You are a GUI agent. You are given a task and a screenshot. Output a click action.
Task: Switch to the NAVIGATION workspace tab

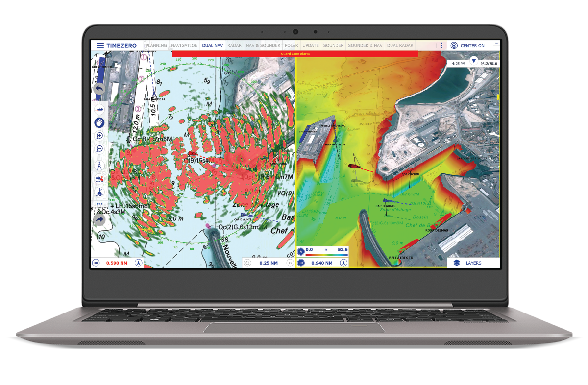coord(184,45)
